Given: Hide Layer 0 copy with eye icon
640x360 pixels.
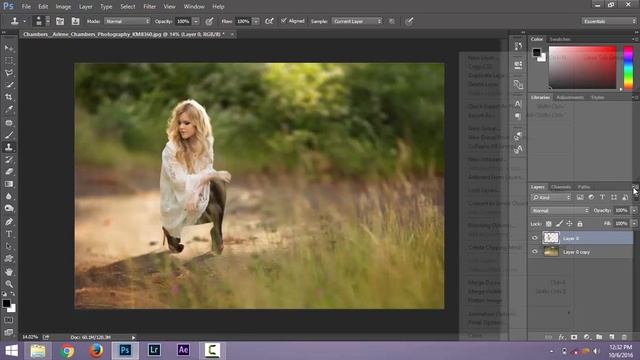Looking at the screenshot, I should pyautogui.click(x=535, y=252).
